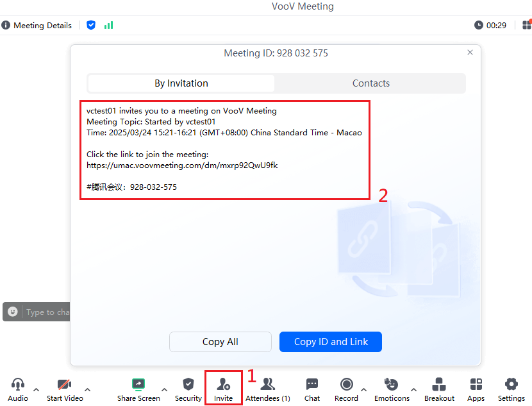532x406 pixels.
Task: Expand the Share Screen options chevron
Action: (164, 390)
